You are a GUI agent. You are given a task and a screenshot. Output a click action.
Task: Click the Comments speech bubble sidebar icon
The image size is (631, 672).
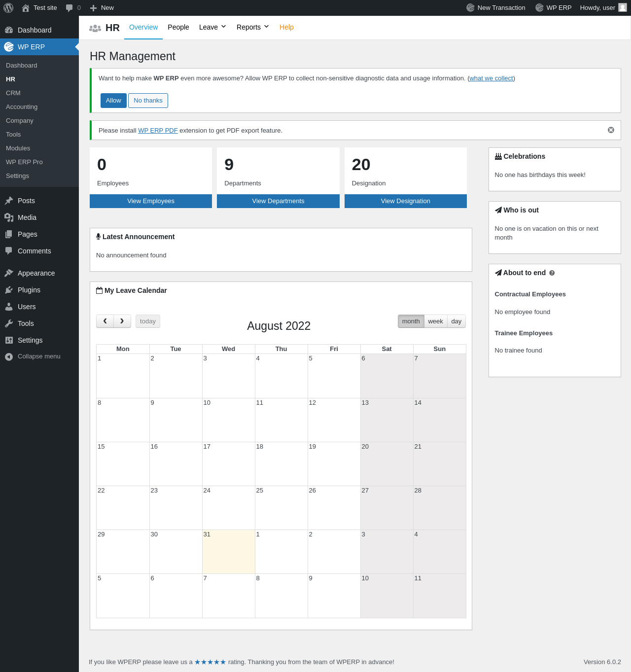pyautogui.click(x=9, y=251)
